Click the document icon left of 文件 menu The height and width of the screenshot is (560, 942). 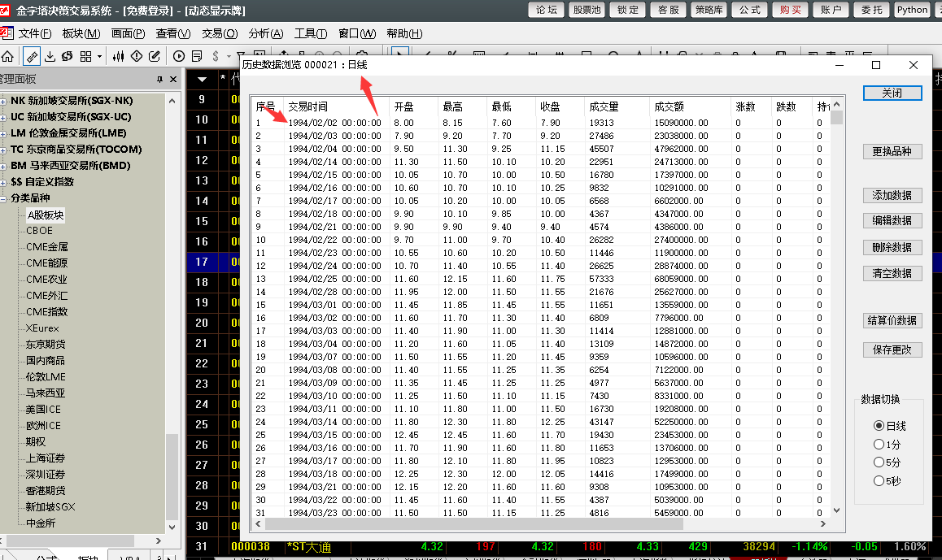(6, 33)
